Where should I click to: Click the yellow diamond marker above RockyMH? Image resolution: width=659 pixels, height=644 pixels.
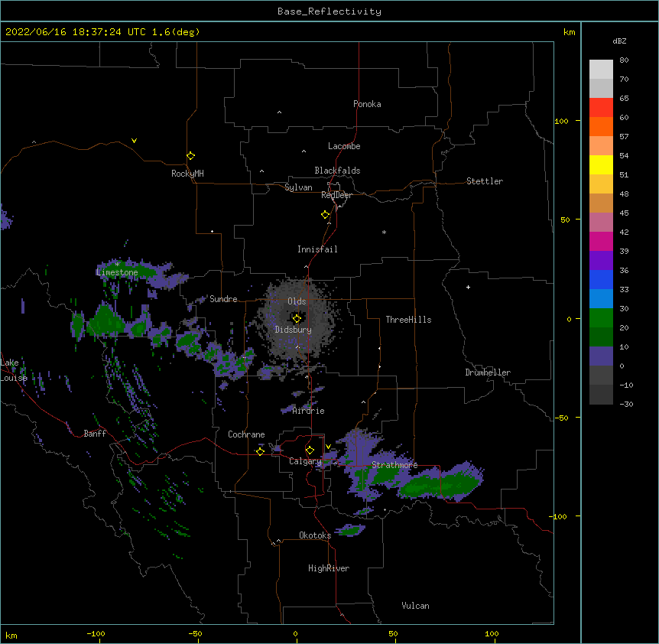point(190,156)
